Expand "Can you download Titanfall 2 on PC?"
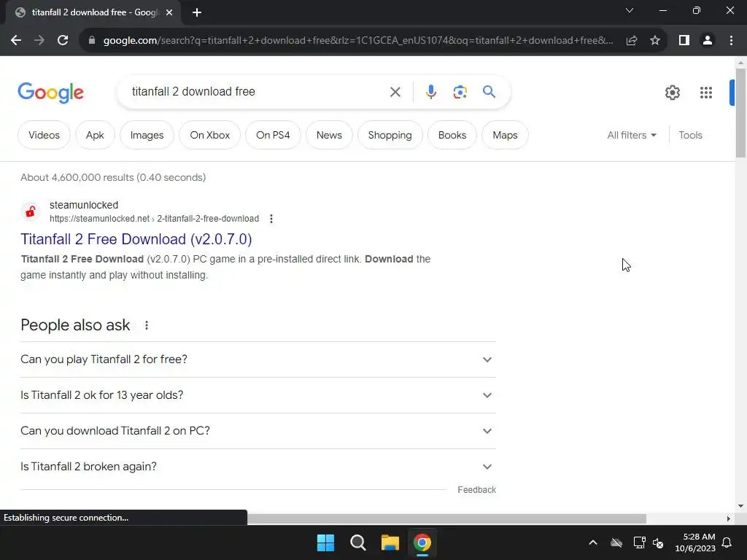This screenshot has height=560, width=747. [258, 431]
